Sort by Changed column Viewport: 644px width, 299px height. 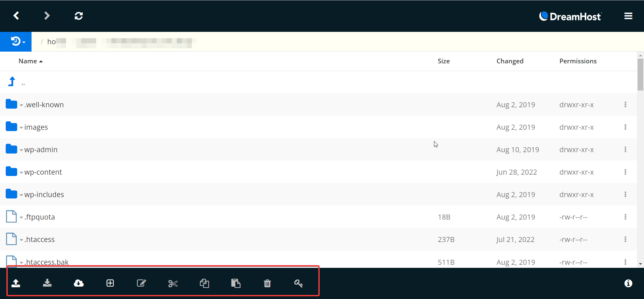510,61
